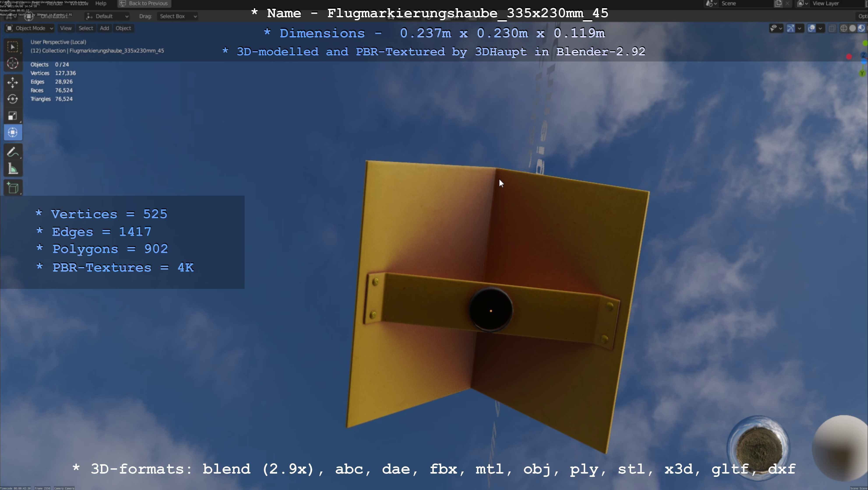Select the Add Cube tool
This screenshot has height=490, width=868.
point(12,188)
